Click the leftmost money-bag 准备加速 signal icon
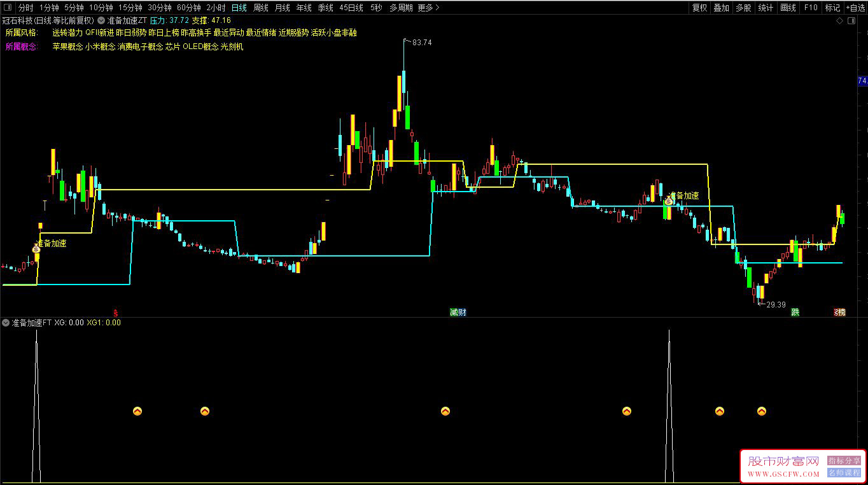Image resolution: width=868 pixels, height=485 pixels. [36, 250]
